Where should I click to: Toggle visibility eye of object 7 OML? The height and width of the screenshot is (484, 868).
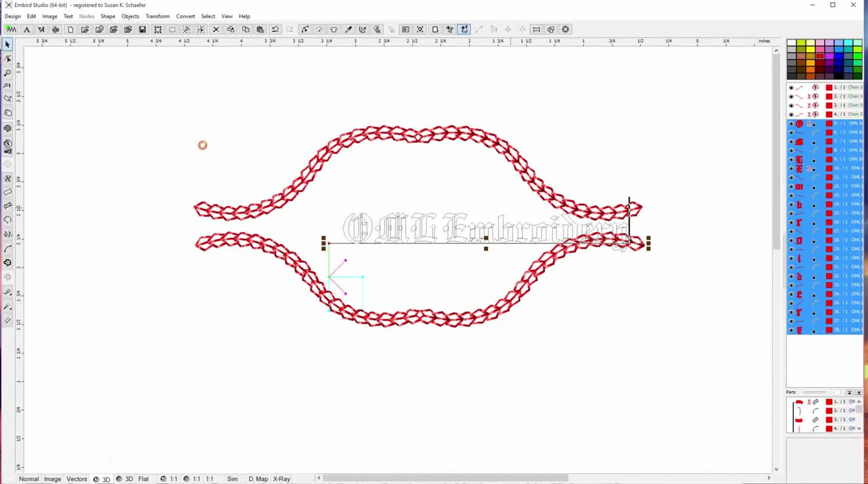(791, 142)
